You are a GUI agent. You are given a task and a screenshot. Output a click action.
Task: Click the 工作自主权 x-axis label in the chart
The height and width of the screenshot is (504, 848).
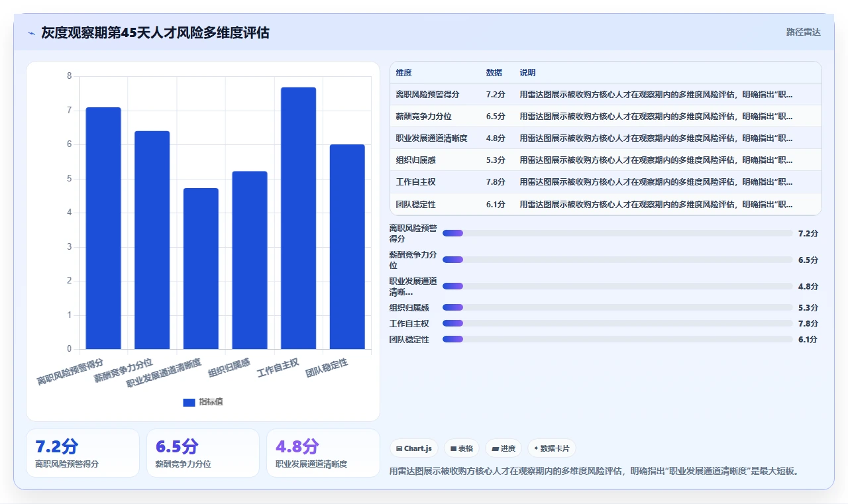click(x=278, y=367)
